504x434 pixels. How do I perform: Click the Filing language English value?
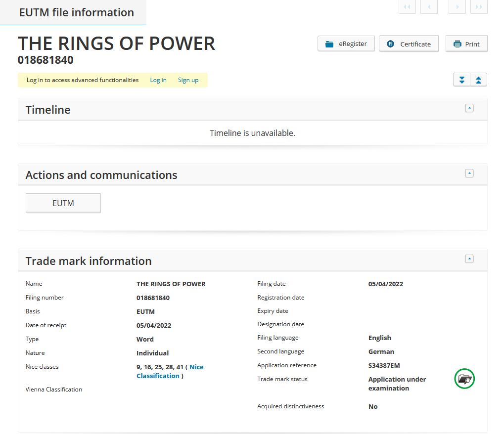coord(379,338)
